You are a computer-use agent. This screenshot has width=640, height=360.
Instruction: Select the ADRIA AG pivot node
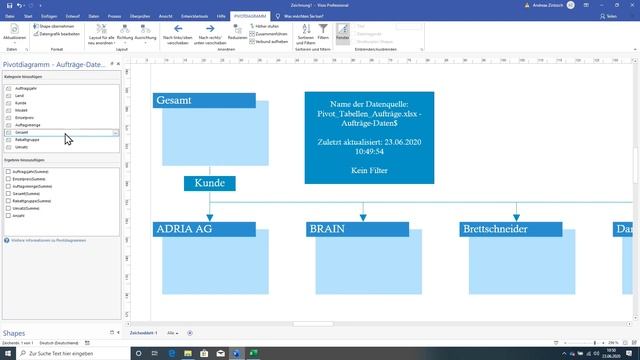[x=204, y=229]
